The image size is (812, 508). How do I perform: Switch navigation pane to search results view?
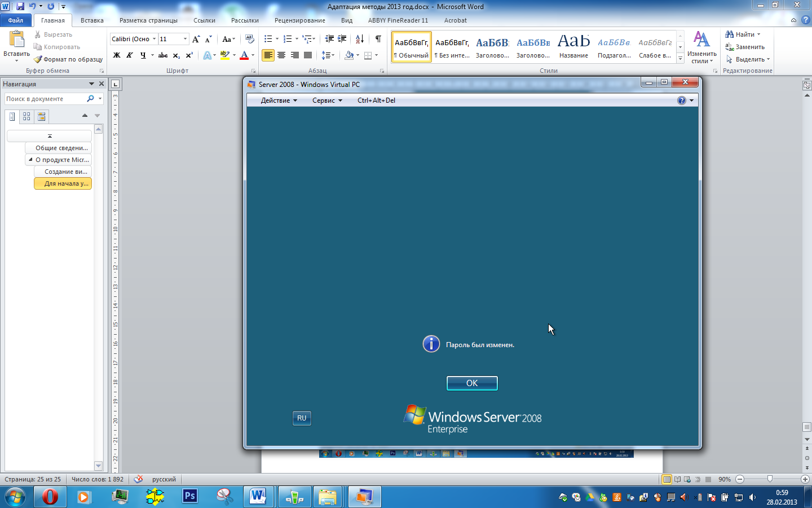tap(41, 117)
